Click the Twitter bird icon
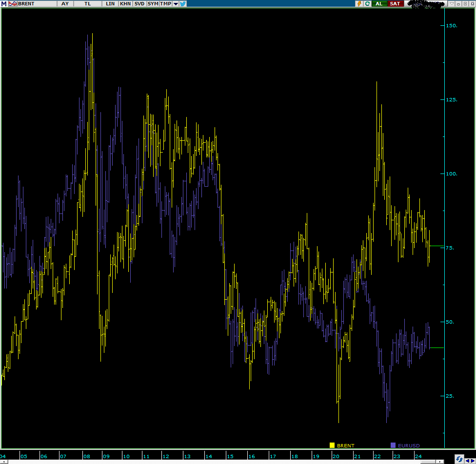This screenshot has width=476, height=464. click(x=183, y=3)
